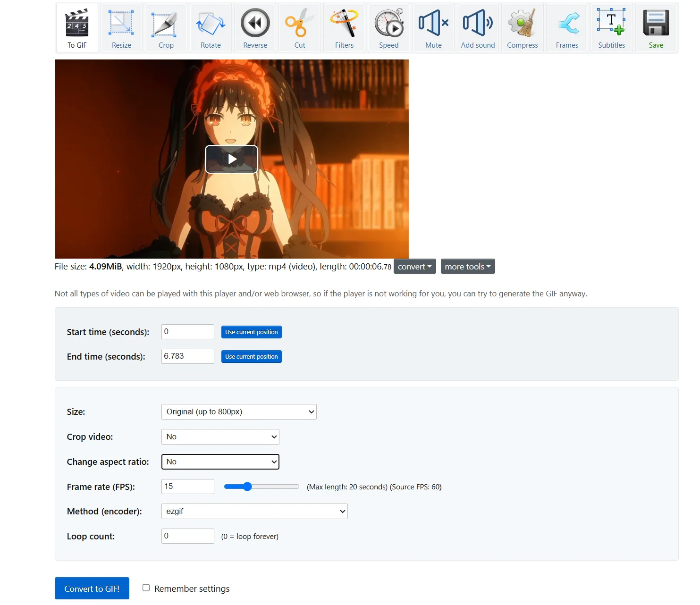Click Convert to GIF! button
Image resolution: width=700 pixels, height=605 pixels.
[x=92, y=588]
